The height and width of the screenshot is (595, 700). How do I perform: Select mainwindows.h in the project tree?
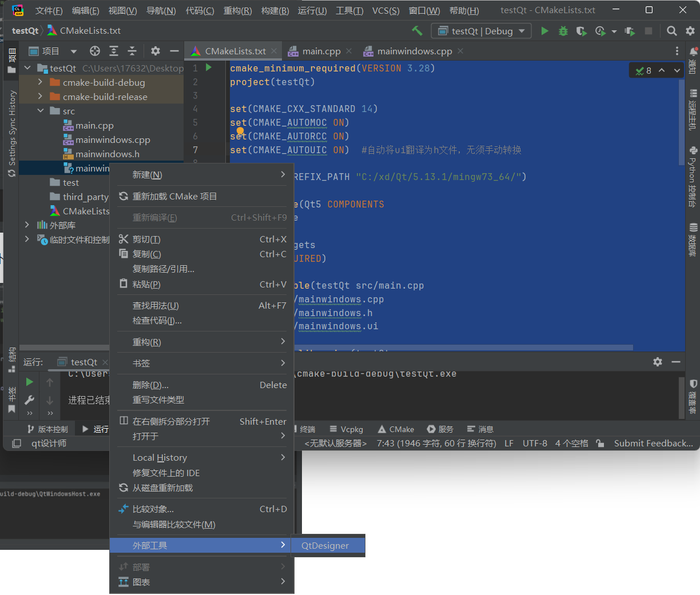pos(107,154)
